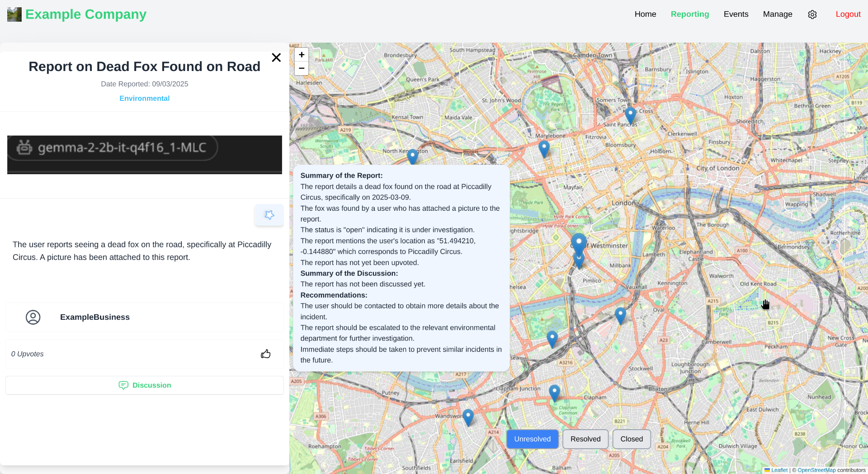Select the map marker near Marylebone

(x=544, y=147)
